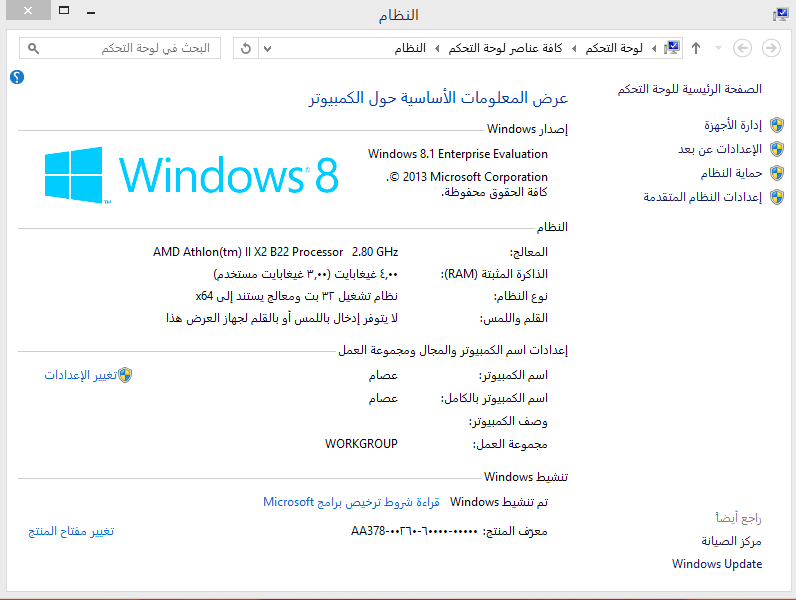
Task: Minimize the النظام window
Action: [91, 12]
